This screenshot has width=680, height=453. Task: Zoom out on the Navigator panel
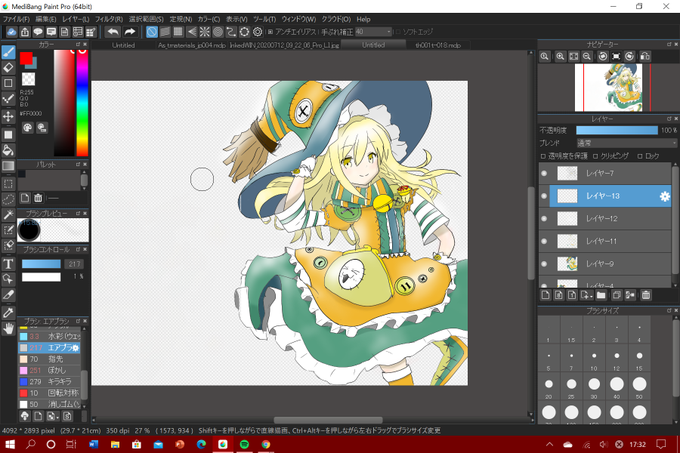(x=587, y=56)
